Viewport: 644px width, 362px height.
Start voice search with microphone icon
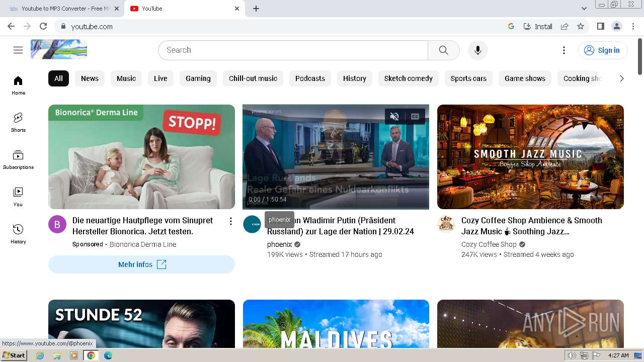pyautogui.click(x=477, y=50)
